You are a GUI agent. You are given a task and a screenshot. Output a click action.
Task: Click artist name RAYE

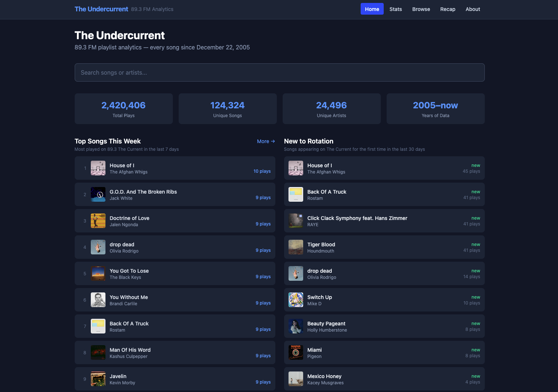coord(313,225)
